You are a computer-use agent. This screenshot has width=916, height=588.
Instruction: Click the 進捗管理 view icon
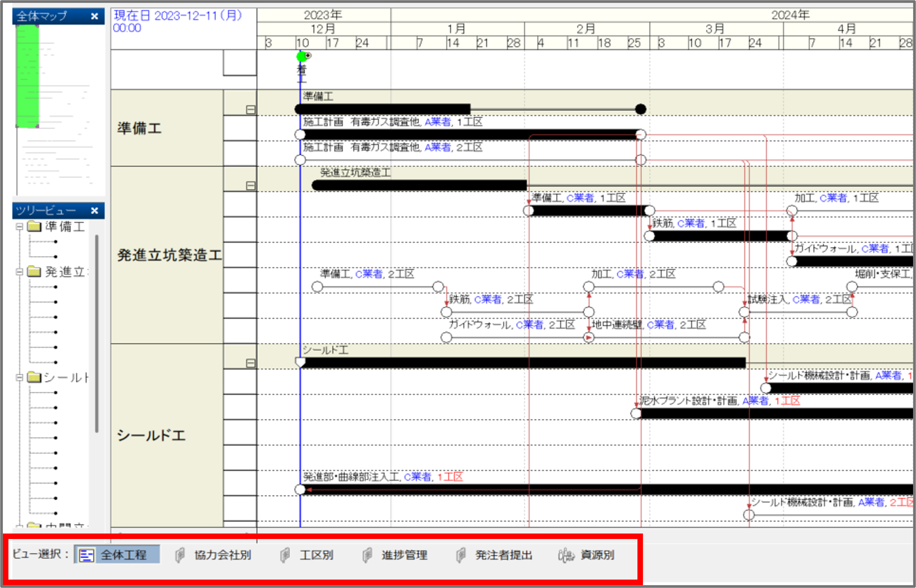pyautogui.click(x=367, y=555)
